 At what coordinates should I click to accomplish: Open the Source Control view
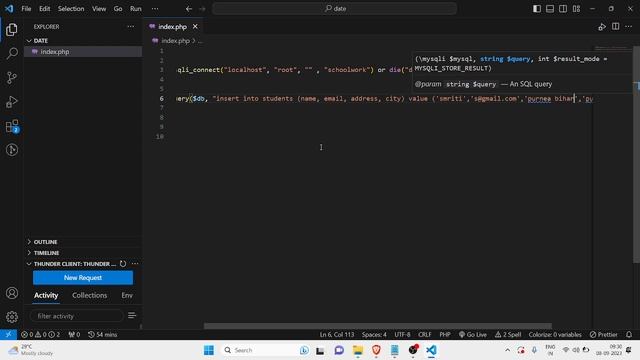click(12, 78)
